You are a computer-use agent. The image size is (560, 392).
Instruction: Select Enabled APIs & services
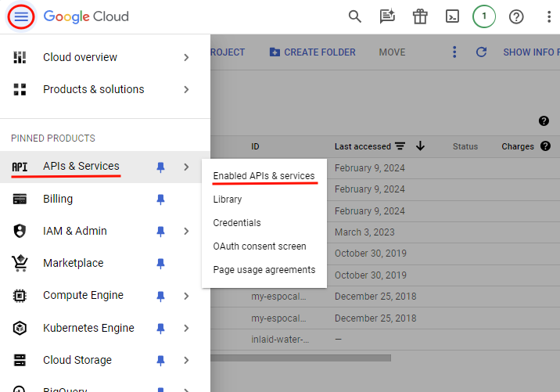tap(264, 176)
